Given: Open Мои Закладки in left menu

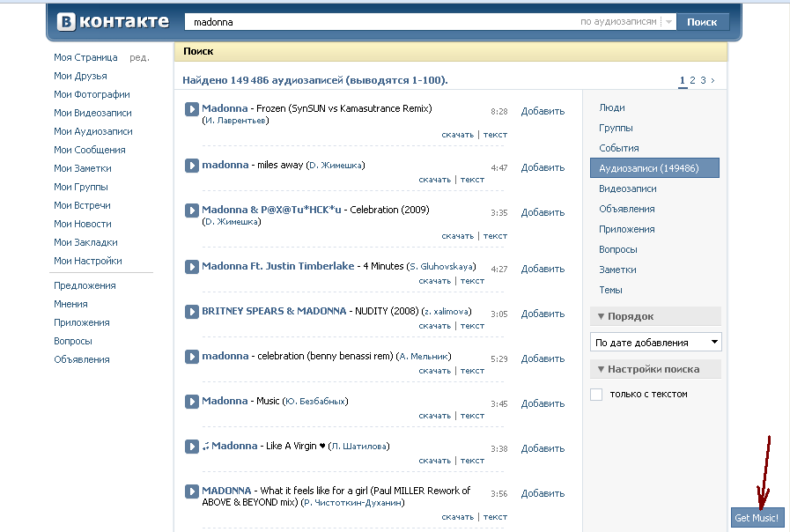Looking at the screenshot, I should pos(85,242).
